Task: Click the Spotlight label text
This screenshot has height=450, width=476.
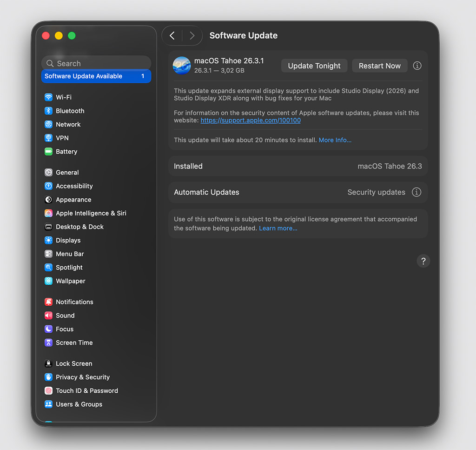Action: (69, 268)
